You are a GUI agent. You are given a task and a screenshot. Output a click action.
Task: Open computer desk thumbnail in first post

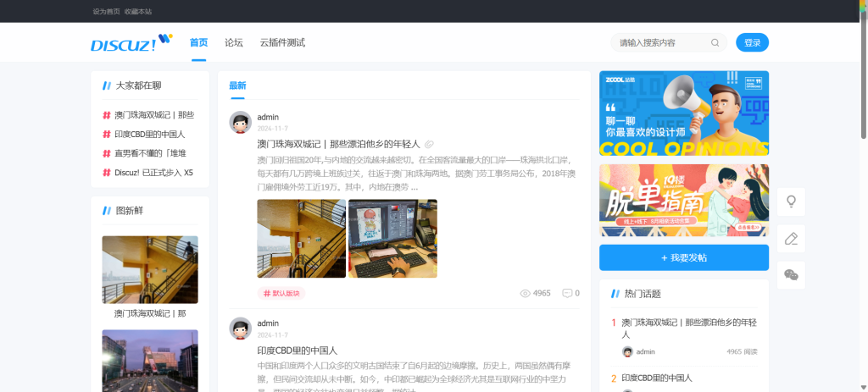tap(392, 239)
